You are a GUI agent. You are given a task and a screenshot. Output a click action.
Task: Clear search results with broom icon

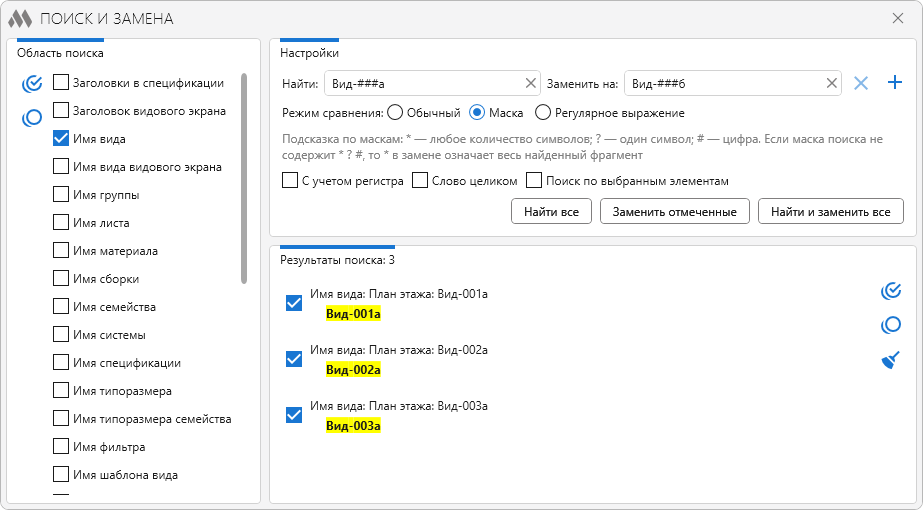coord(890,360)
